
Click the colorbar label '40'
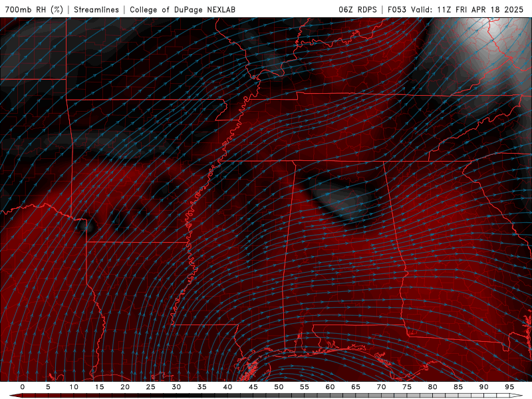coord(227,387)
